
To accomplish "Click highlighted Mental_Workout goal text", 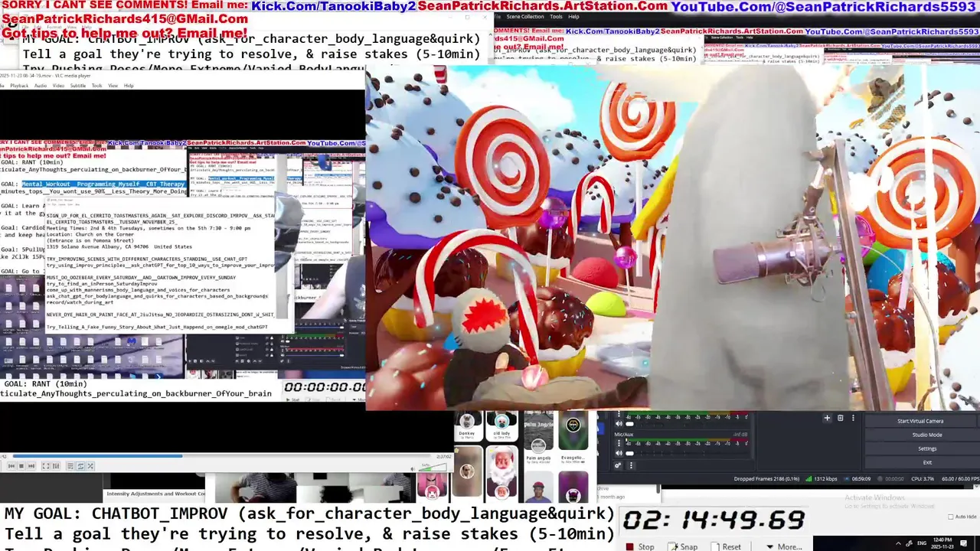I will [103, 184].
